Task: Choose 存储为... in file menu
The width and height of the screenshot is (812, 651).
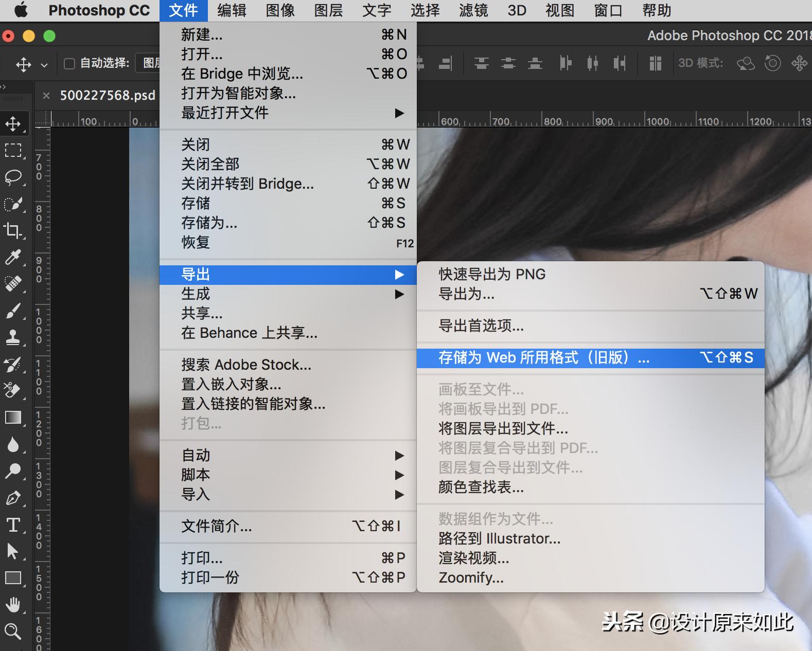Action: click(x=288, y=223)
